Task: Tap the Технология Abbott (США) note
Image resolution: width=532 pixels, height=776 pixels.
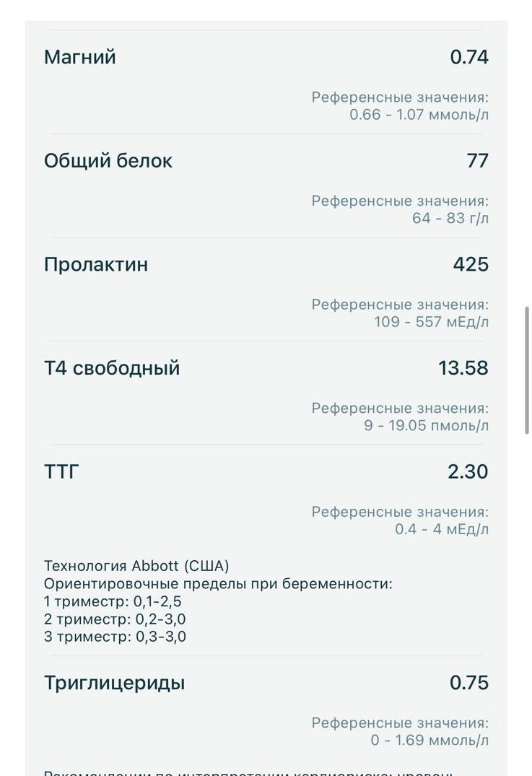Action: click(136, 566)
